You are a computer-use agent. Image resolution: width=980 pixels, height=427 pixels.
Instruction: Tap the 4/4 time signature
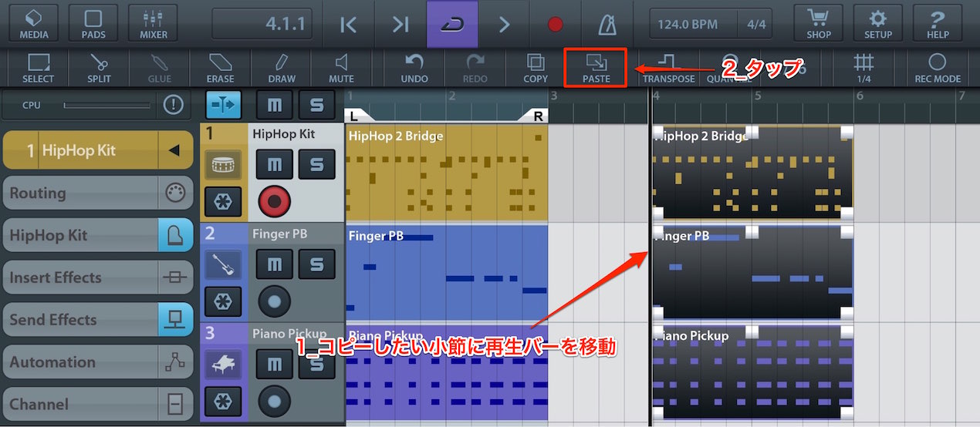tap(756, 25)
